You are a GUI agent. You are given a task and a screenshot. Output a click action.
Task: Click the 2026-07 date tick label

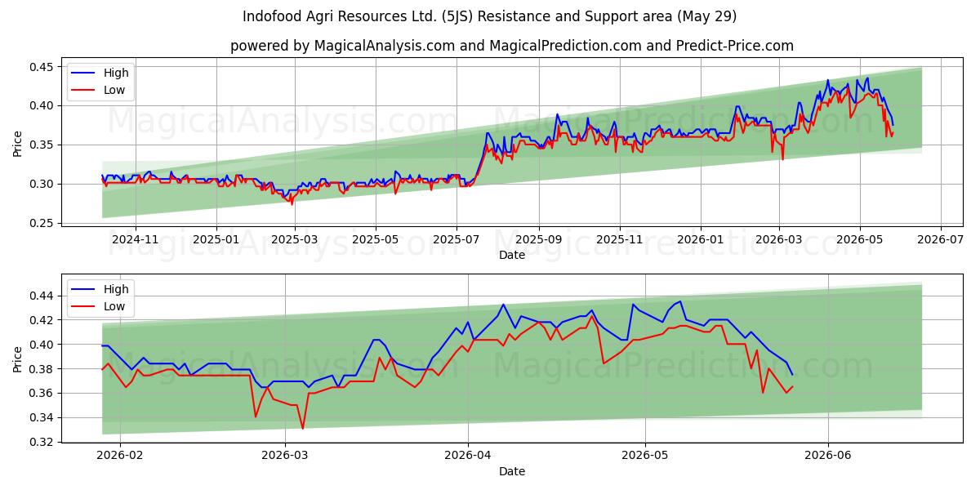pos(940,239)
